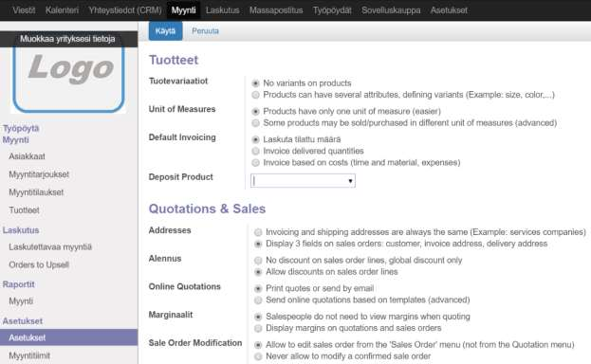
Task: Open Orders to Upsell sidebar item
Action: (39, 264)
